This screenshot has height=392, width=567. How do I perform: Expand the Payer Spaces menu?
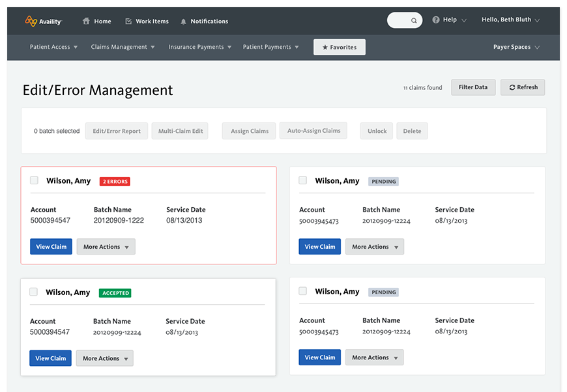[x=516, y=47]
